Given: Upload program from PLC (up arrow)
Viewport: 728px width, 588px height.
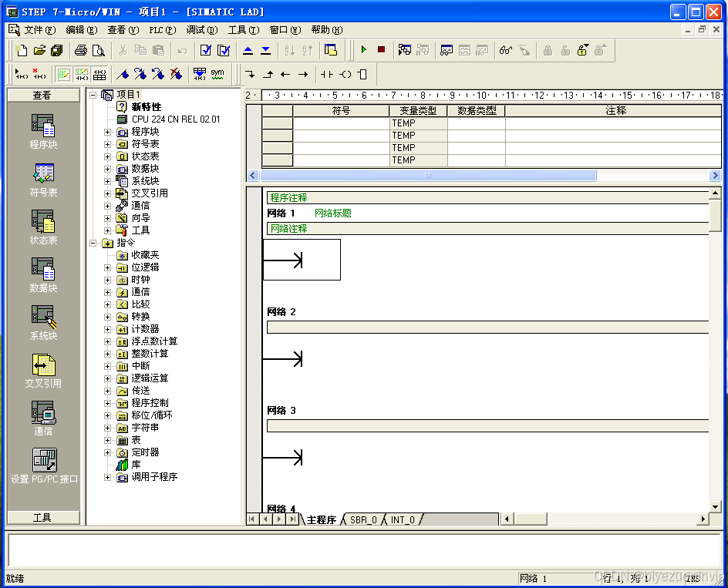Looking at the screenshot, I should coord(248,50).
